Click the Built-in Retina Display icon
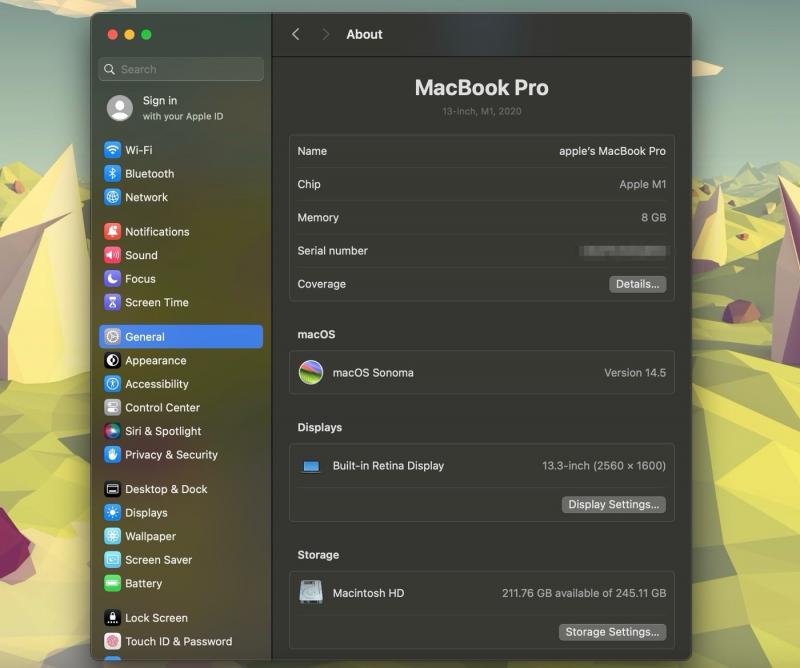Image resolution: width=800 pixels, height=668 pixels. point(311,466)
